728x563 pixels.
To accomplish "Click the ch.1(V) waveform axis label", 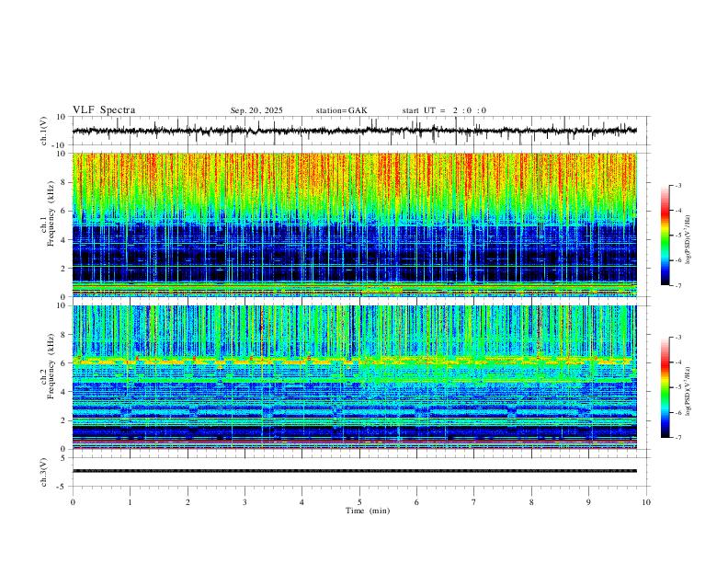I will click(44, 131).
